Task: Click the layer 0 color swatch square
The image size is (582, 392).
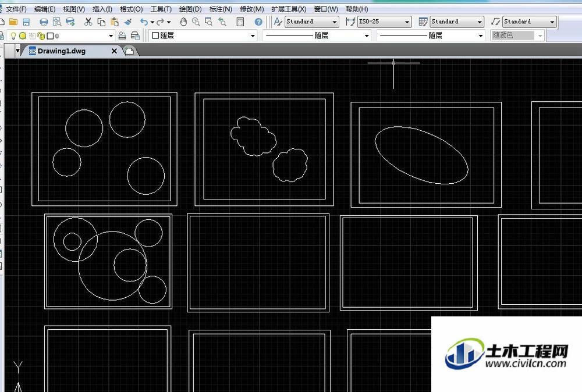Action: point(51,36)
